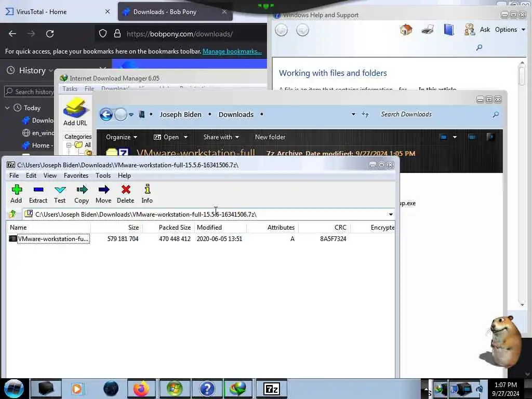Image resolution: width=532 pixels, height=399 pixels.
Task: Click the Add URL icon in IDM
Action: pos(75,112)
